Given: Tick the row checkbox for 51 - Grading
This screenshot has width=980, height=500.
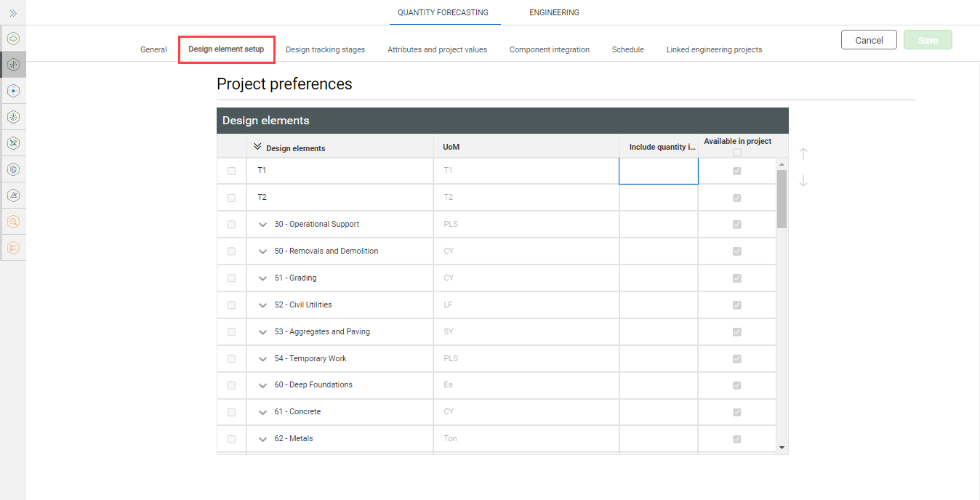Looking at the screenshot, I should 232,278.
